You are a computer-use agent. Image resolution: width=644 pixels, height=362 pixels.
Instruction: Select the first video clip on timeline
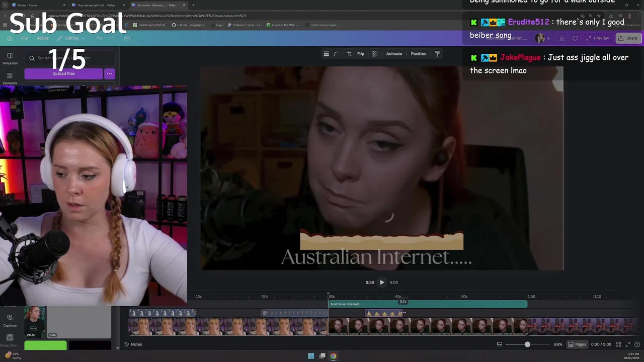[x=228, y=326]
